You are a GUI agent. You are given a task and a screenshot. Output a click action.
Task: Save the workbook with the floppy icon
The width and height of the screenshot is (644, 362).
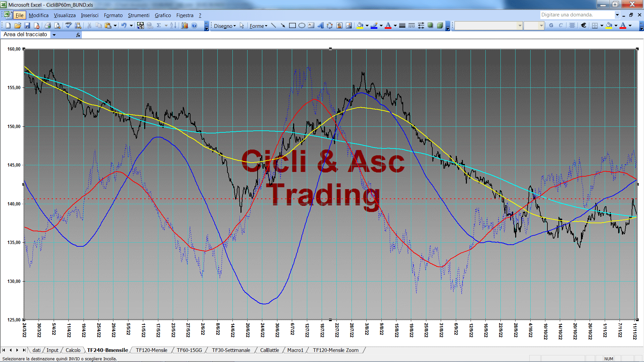point(27,25)
